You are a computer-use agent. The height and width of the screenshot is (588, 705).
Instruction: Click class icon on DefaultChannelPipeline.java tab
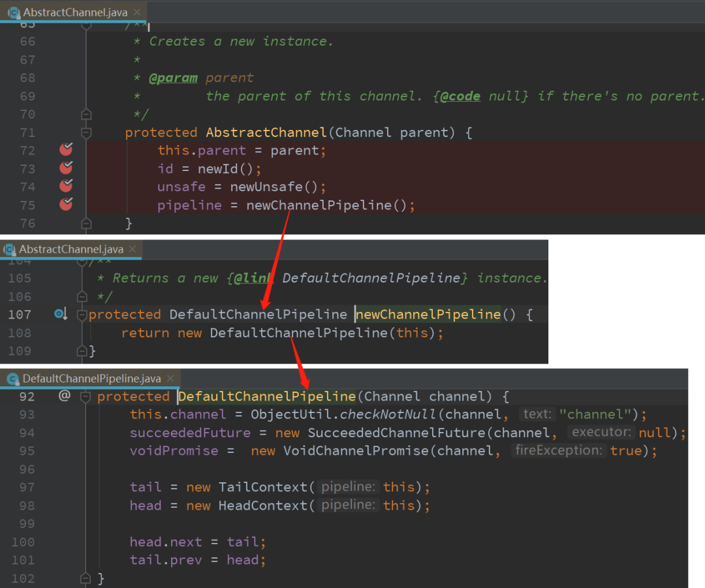(x=13, y=379)
